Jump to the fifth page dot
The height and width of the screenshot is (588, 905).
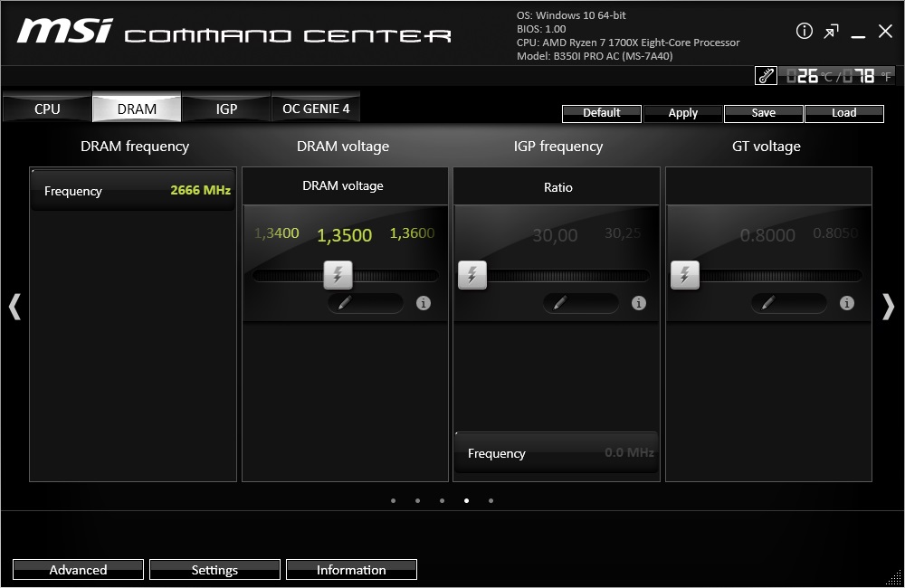(491, 501)
